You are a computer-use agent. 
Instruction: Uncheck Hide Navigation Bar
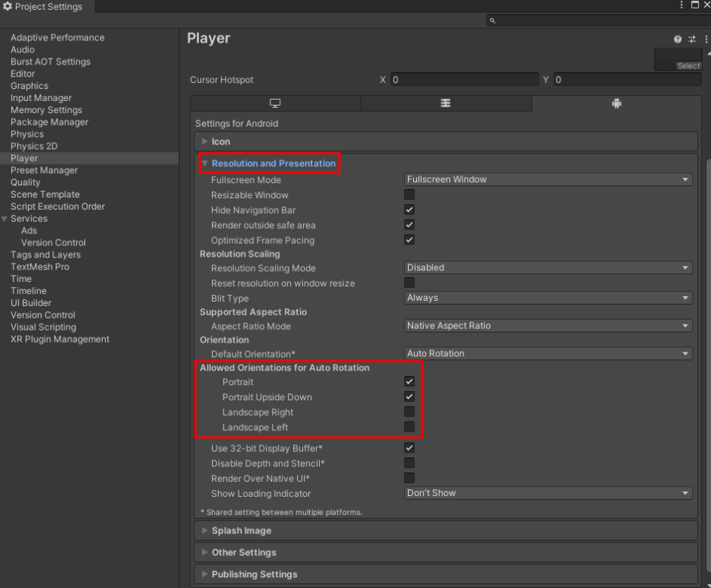(x=409, y=210)
